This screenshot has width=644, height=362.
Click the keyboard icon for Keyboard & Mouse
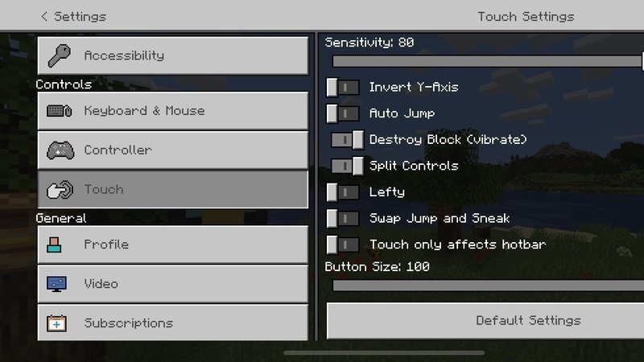[60, 111]
